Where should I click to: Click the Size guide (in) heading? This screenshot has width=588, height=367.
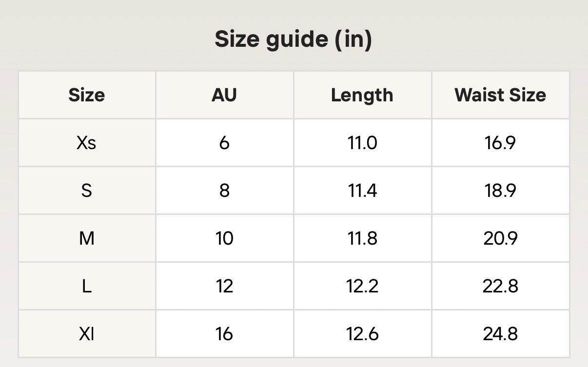coord(294,39)
